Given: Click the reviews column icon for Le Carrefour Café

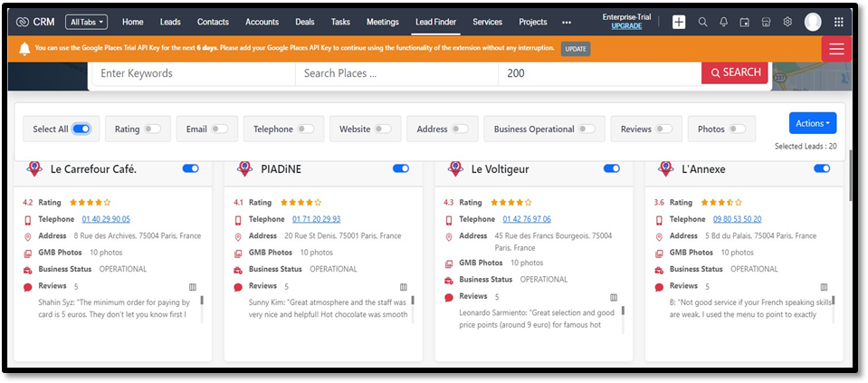Looking at the screenshot, I should click(x=193, y=287).
